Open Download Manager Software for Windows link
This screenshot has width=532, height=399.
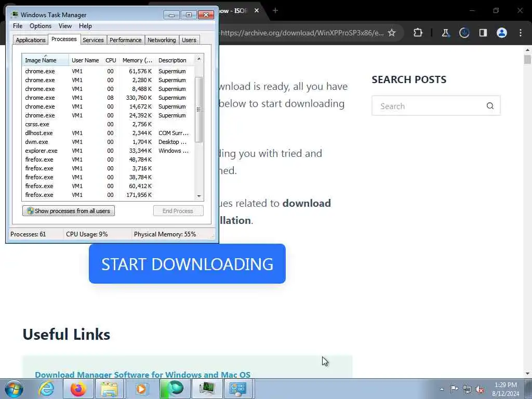tap(142, 375)
